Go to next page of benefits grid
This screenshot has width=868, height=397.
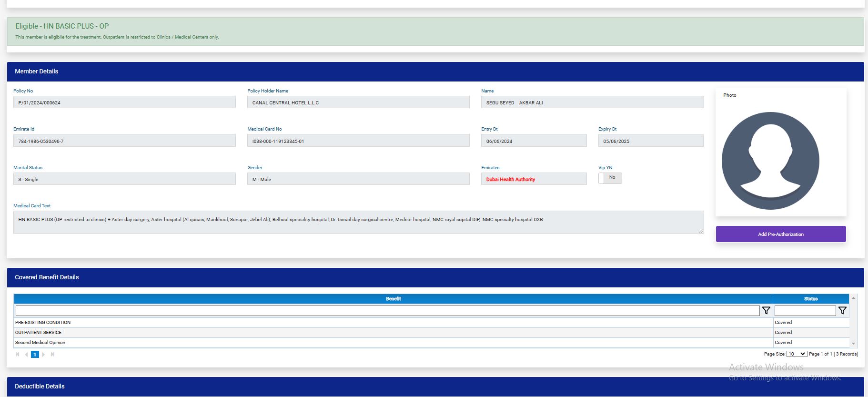pos(43,354)
